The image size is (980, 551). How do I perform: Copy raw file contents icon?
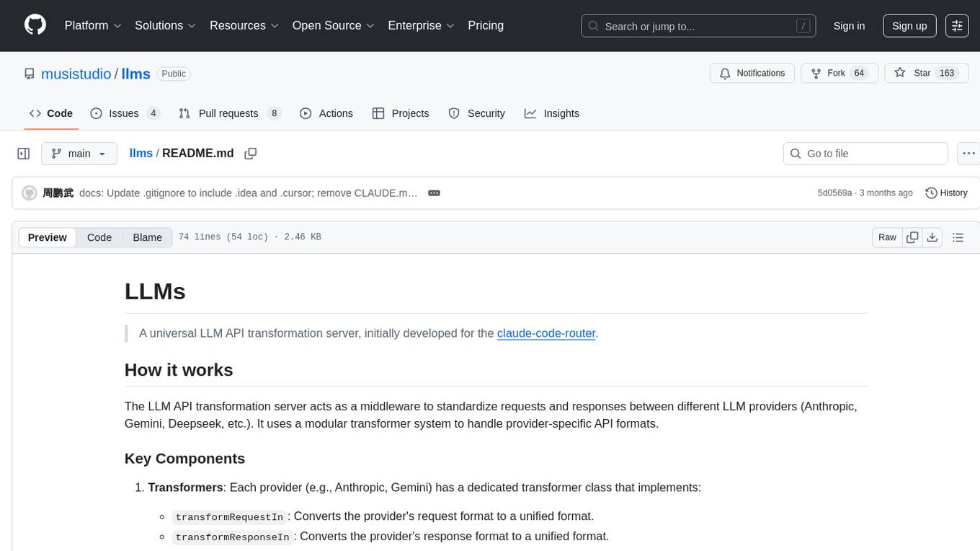pos(912,237)
